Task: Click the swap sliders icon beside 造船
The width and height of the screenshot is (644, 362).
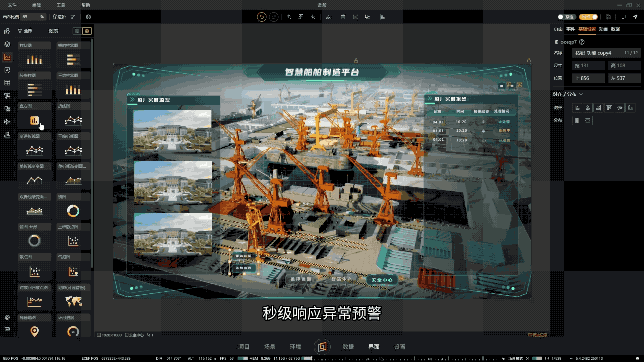Action: [74, 17]
